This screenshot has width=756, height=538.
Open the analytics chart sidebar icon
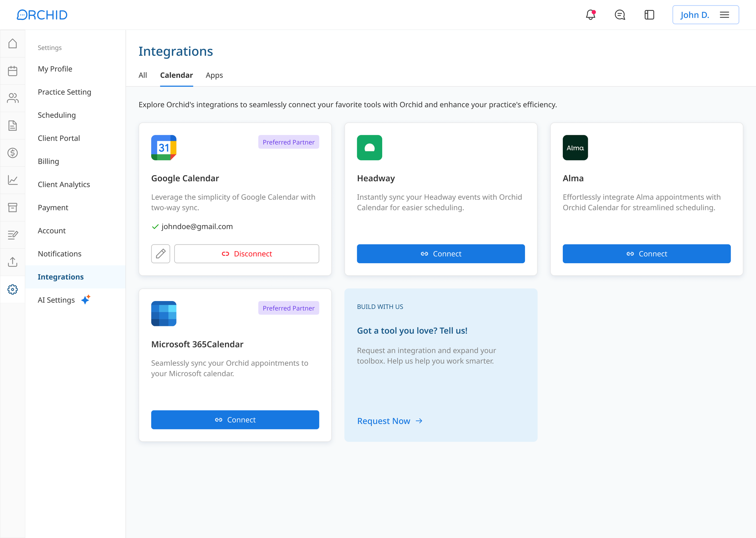[x=13, y=180]
